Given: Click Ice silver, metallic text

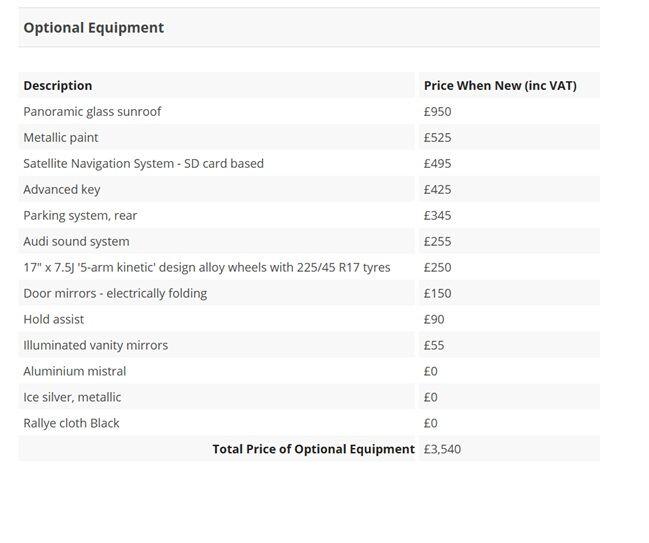Looking at the screenshot, I should pos(72,398).
